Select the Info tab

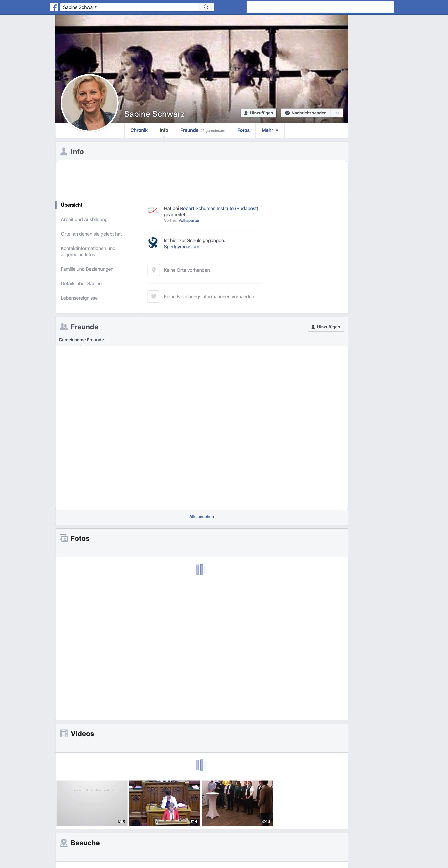click(164, 130)
